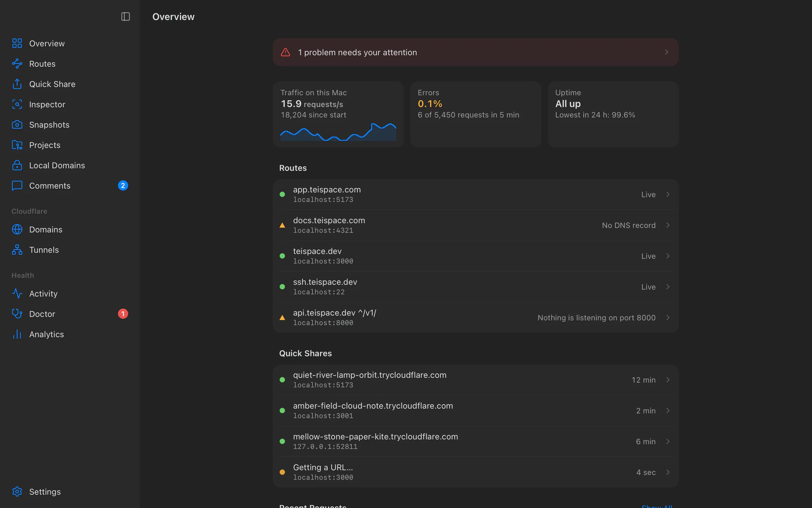The width and height of the screenshot is (812, 508).
Task: Click the Snapshots camera icon
Action: tap(17, 125)
